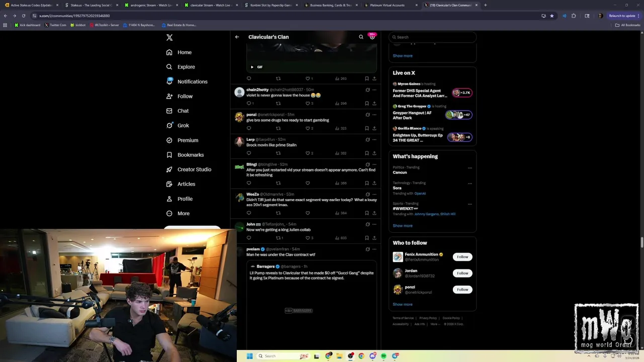
Task: Go back using the community back arrow
Action: pyautogui.click(x=237, y=37)
